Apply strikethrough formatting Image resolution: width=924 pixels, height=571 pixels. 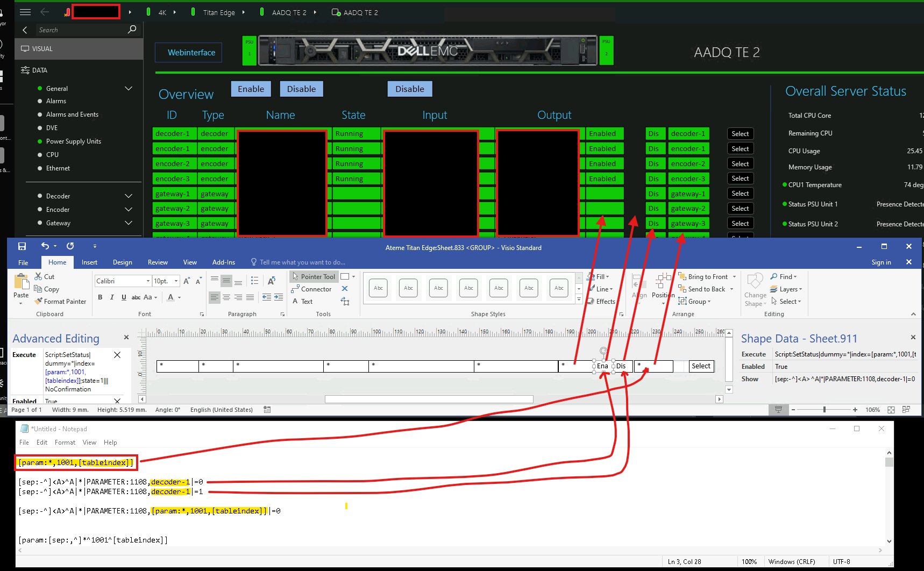click(136, 297)
